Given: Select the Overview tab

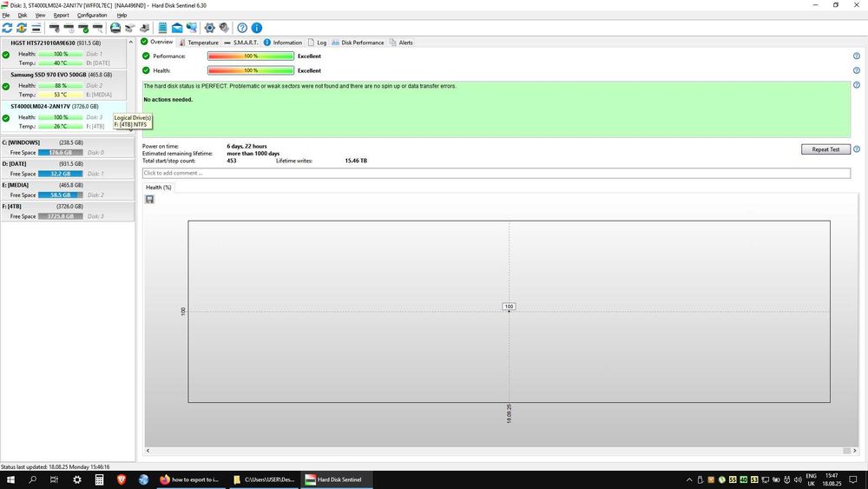Looking at the screenshot, I should tap(156, 42).
